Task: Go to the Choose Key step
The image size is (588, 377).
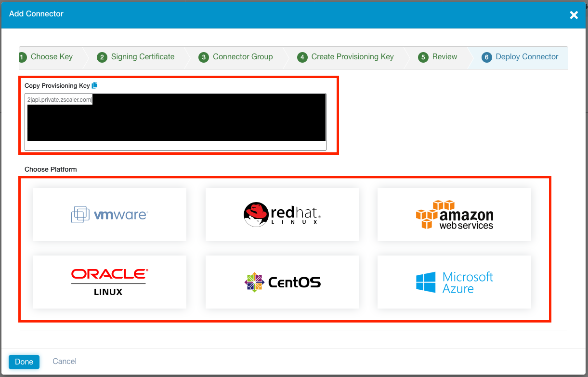Action: [x=52, y=57]
